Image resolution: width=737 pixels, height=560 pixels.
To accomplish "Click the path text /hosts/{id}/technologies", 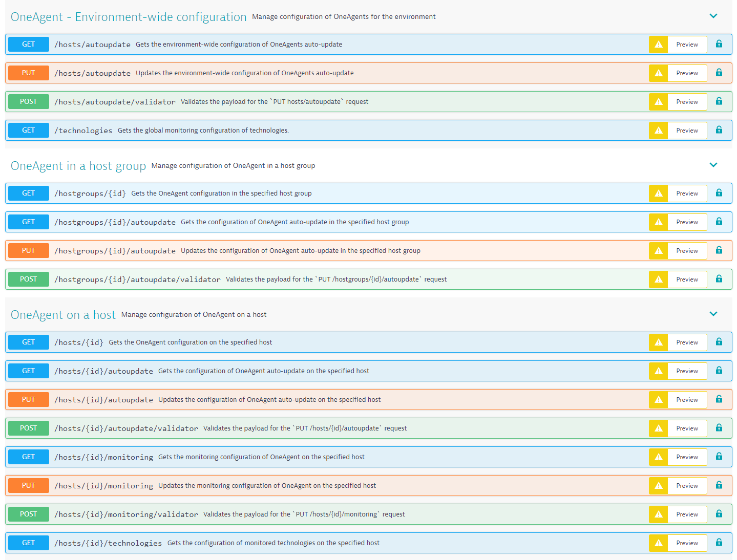I will (x=108, y=543).
